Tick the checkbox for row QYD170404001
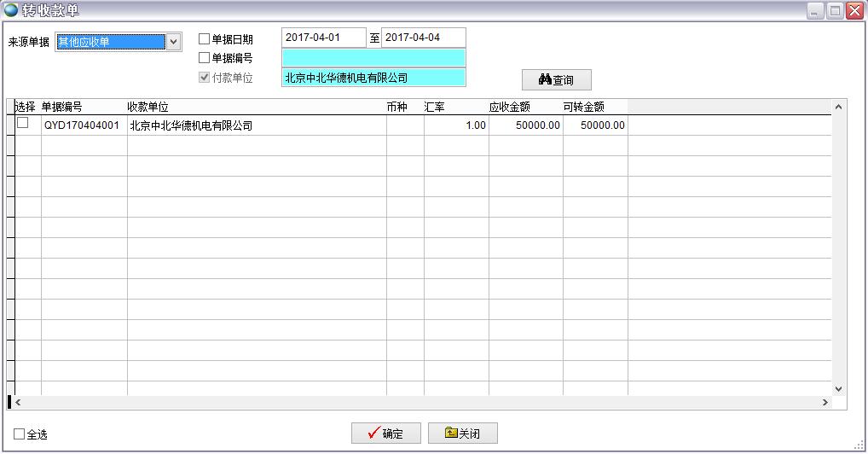Image resolution: width=868 pixels, height=454 pixels. [23, 123]
